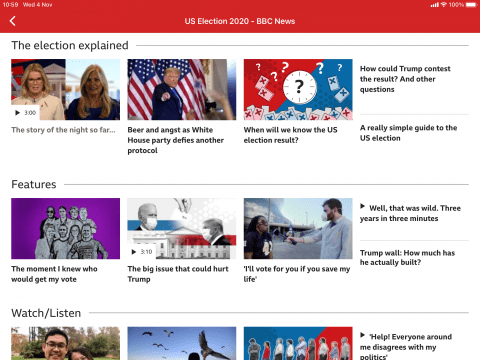Tap the 'Wed 4 Nov' date text

click(x=37, y=5)
